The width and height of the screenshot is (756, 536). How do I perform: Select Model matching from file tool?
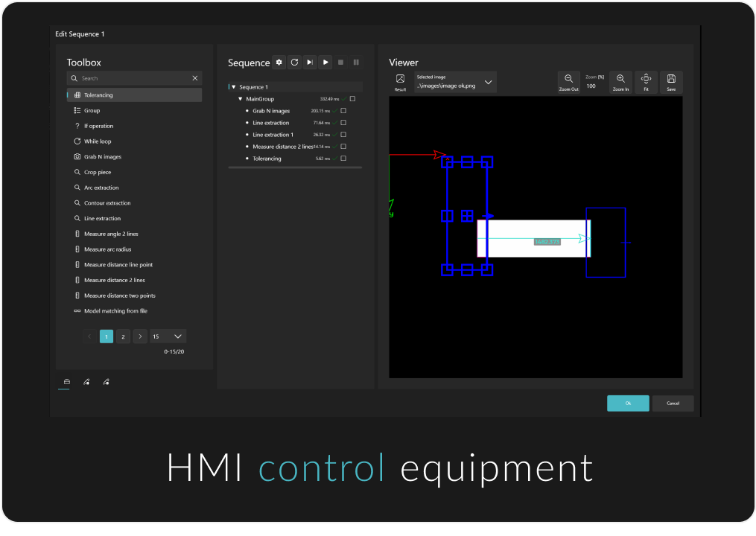click(135, 311)
